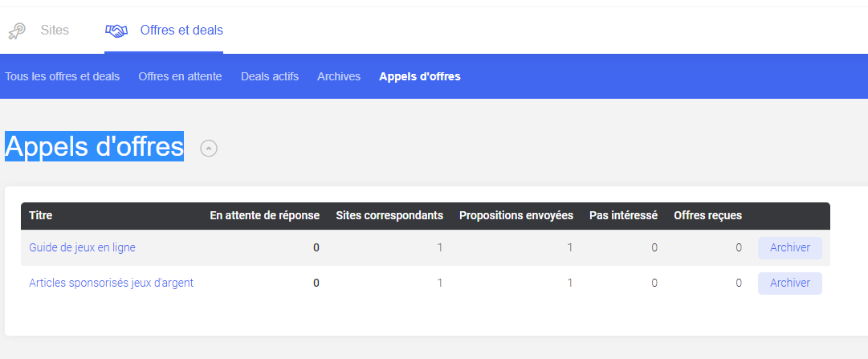868x359 pixels.
Task: Click the En attente de réponse header
Action: [x=265, y=215]
